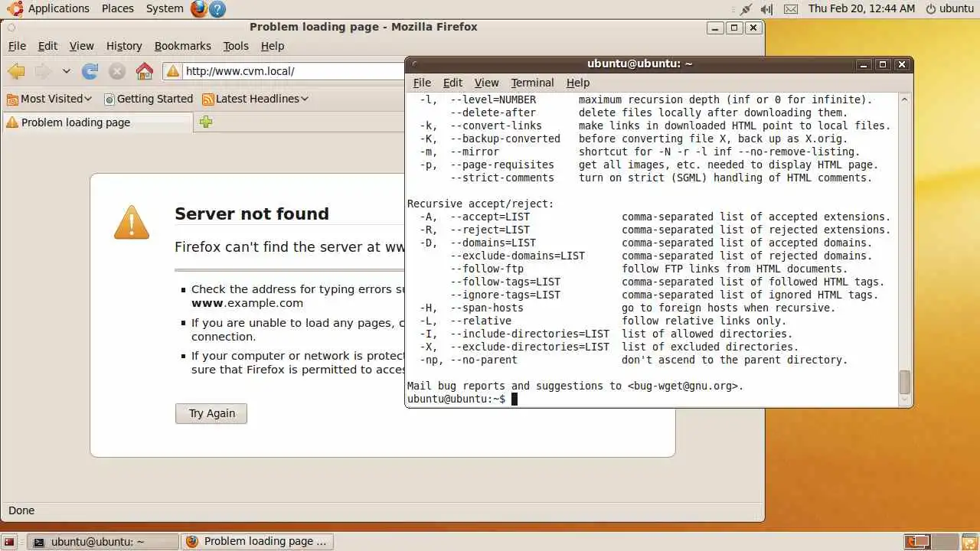This screenshot has height=551, width=980.
Task: Click the volume speaker icon in panel
Action: 767,9
